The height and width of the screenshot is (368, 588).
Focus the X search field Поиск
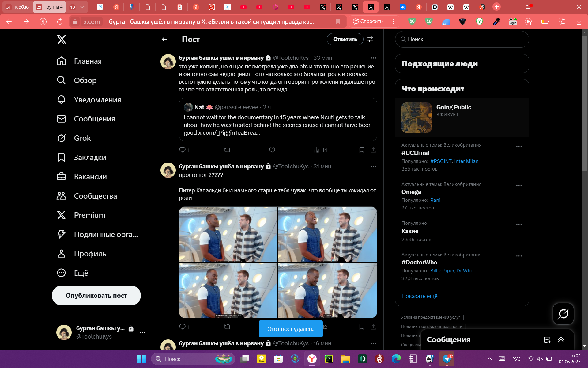(x=462, y=39)
